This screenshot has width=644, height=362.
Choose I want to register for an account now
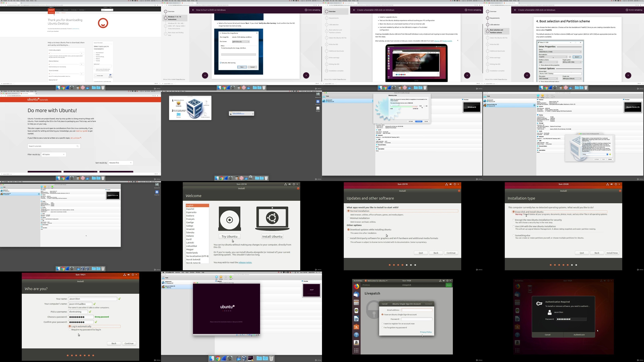pyautogui.click(x=382, y=324)
